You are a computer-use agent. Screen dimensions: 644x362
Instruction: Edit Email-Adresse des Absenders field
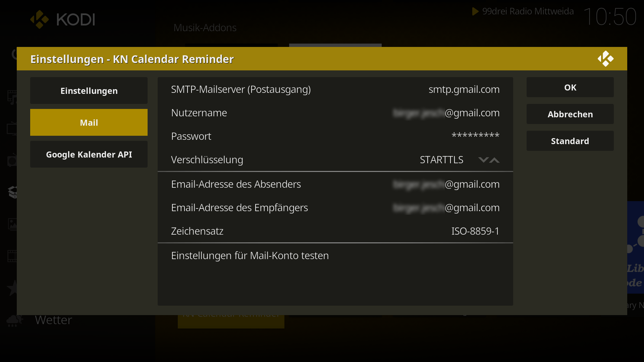[335, 184]
